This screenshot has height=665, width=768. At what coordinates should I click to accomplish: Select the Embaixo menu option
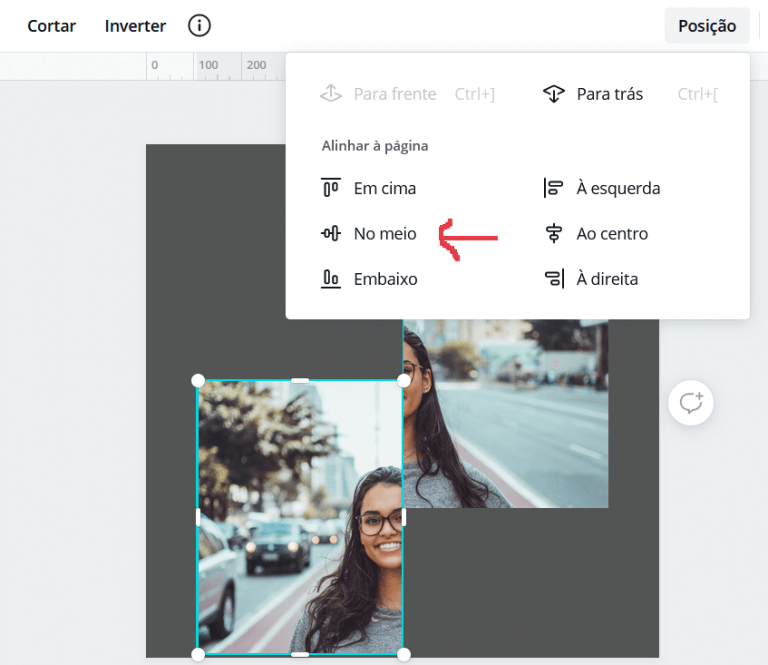pos(369,279)
